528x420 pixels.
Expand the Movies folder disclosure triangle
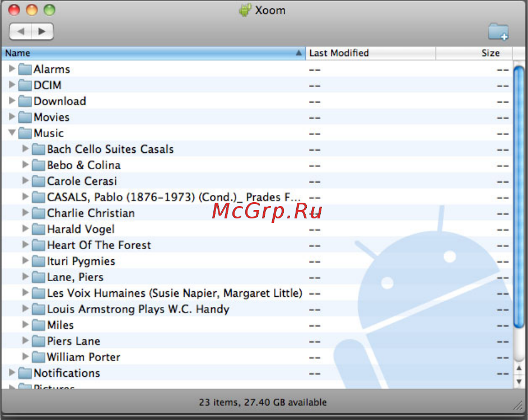coord(12,116)
